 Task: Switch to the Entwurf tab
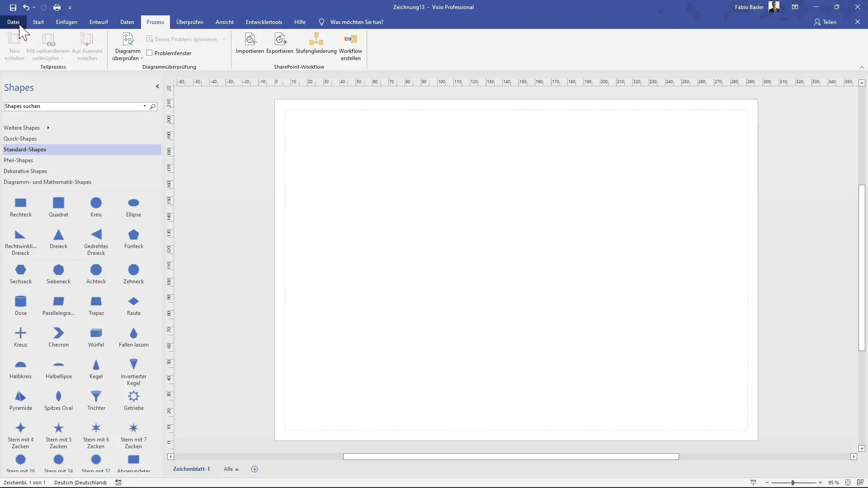click(x=99, y=22)
